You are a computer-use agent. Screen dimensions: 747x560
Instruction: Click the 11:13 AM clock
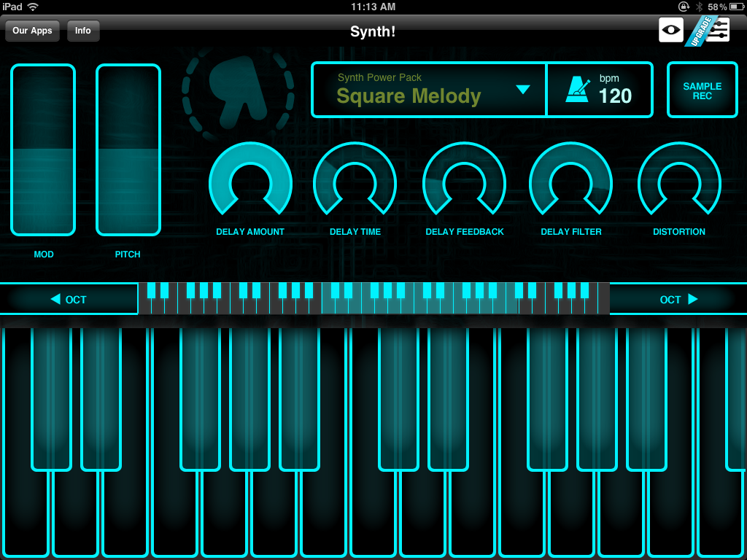coord(373,7)
